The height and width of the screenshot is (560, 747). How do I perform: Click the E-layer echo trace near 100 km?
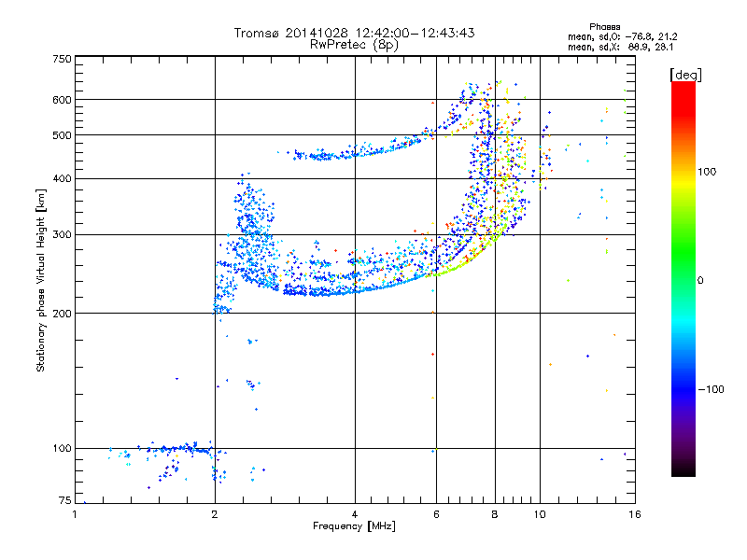click(x=176, y=449)
